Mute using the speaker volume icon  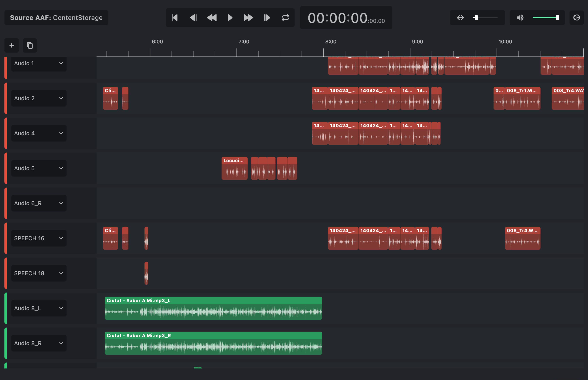pyautogui.click(x=520, y=18)
